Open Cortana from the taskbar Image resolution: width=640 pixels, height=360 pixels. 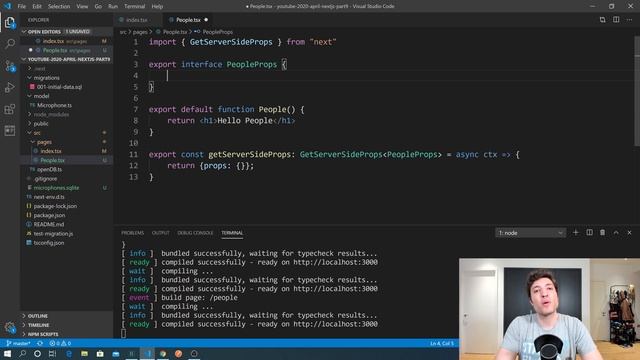tap(37, 353)
